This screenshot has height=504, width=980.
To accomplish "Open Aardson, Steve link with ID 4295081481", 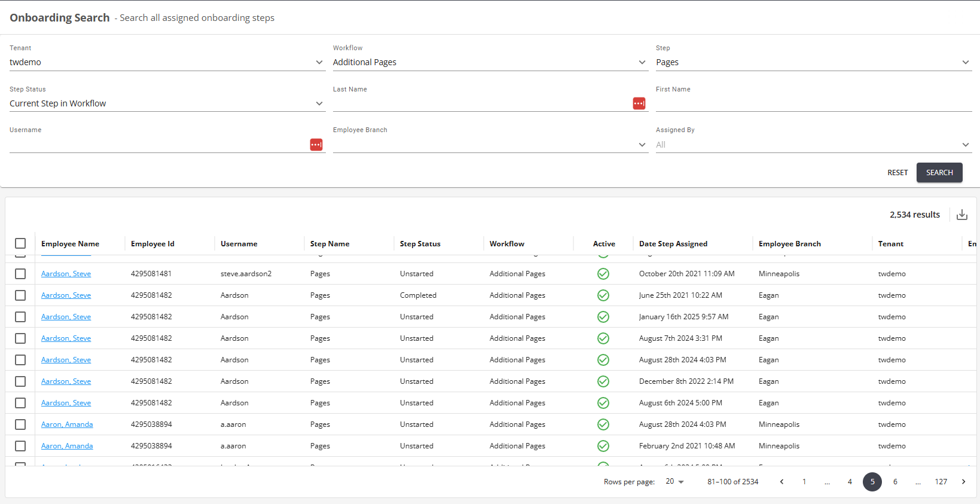I will tap(66, 274).
